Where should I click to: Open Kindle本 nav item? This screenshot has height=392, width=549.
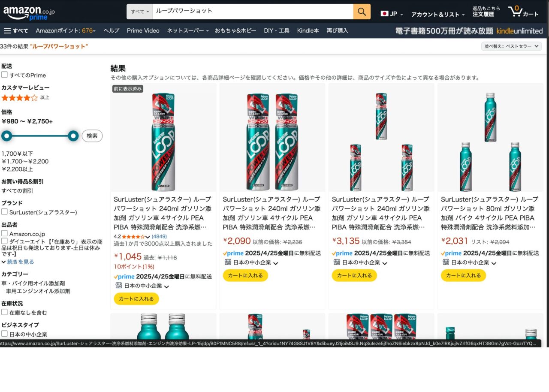click(x=308, y=30)
